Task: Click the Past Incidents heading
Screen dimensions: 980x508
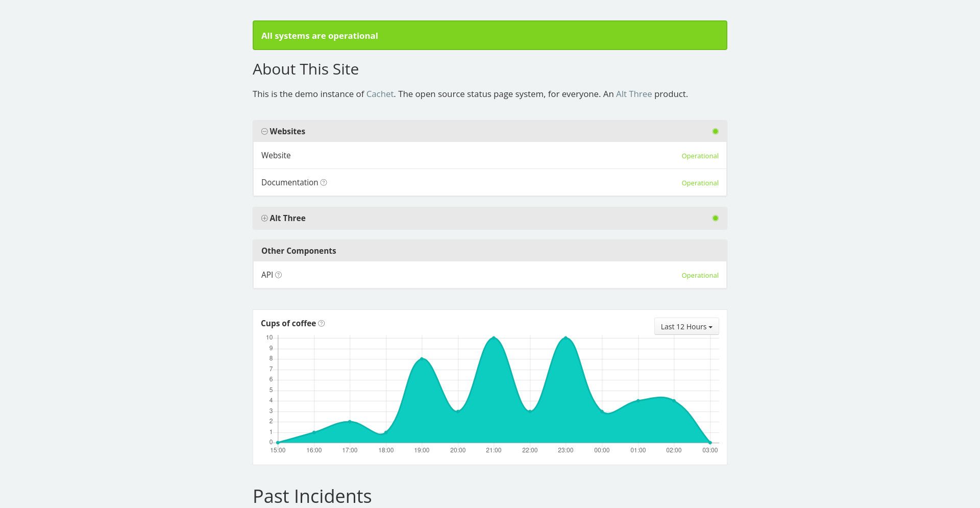Action: (312, 496)
